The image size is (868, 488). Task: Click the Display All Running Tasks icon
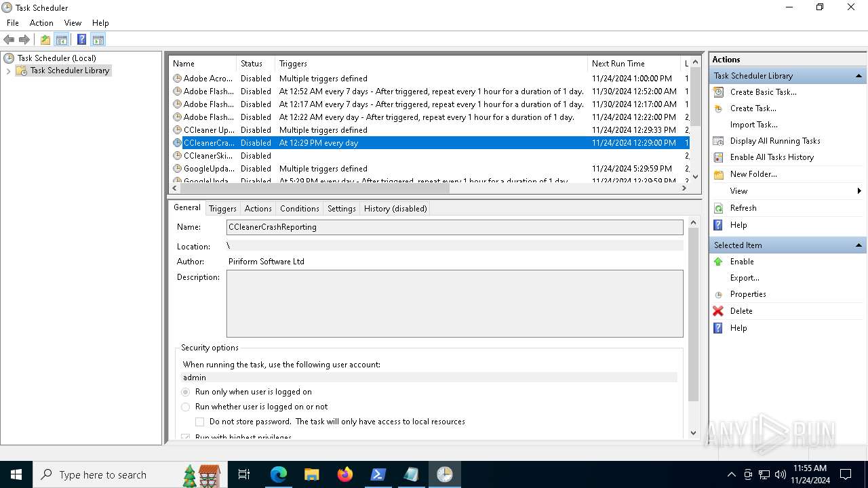click(718, 141)
